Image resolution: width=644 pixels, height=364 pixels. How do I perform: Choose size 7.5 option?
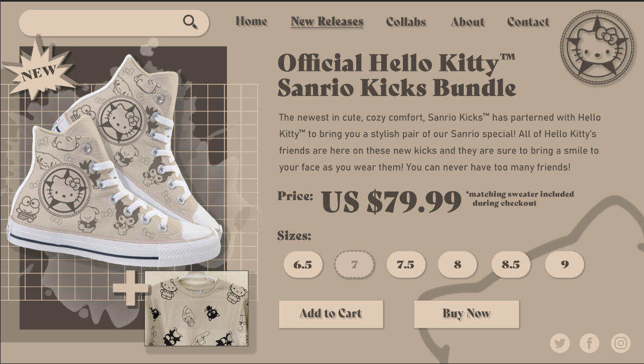pos(406,265)
